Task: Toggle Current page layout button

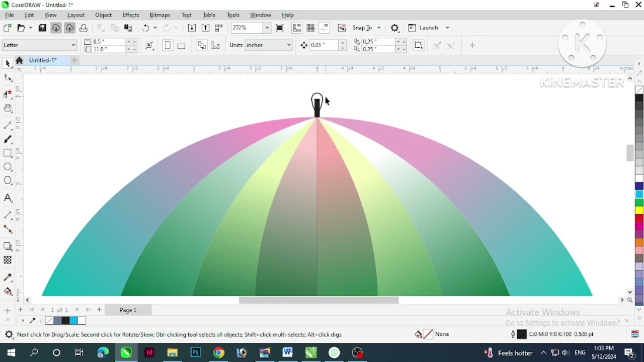Action: [215, 46]
